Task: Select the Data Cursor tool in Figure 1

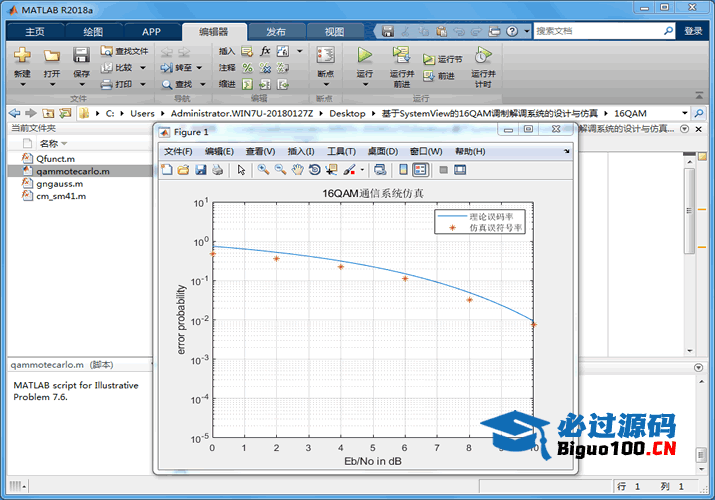Action: tap(332, 170)
